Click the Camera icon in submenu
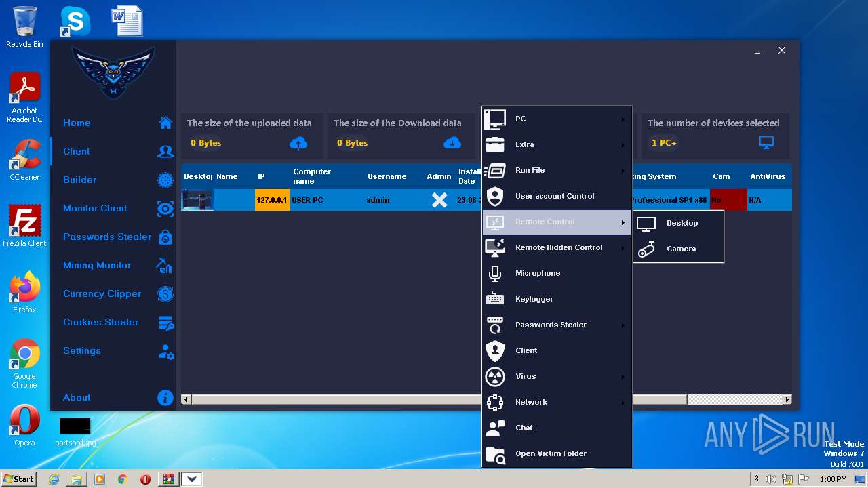 click(x=646, y=249)
